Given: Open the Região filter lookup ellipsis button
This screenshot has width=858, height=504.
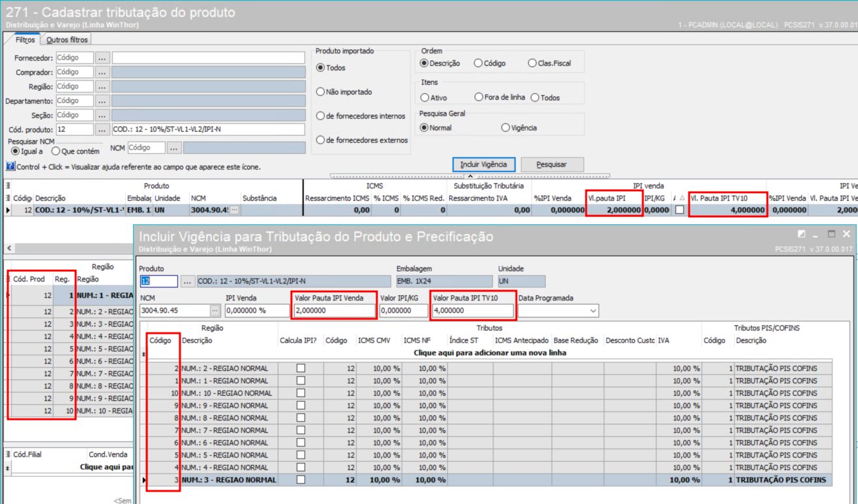Looking at the screenshot, I should [x=103, y=87].
